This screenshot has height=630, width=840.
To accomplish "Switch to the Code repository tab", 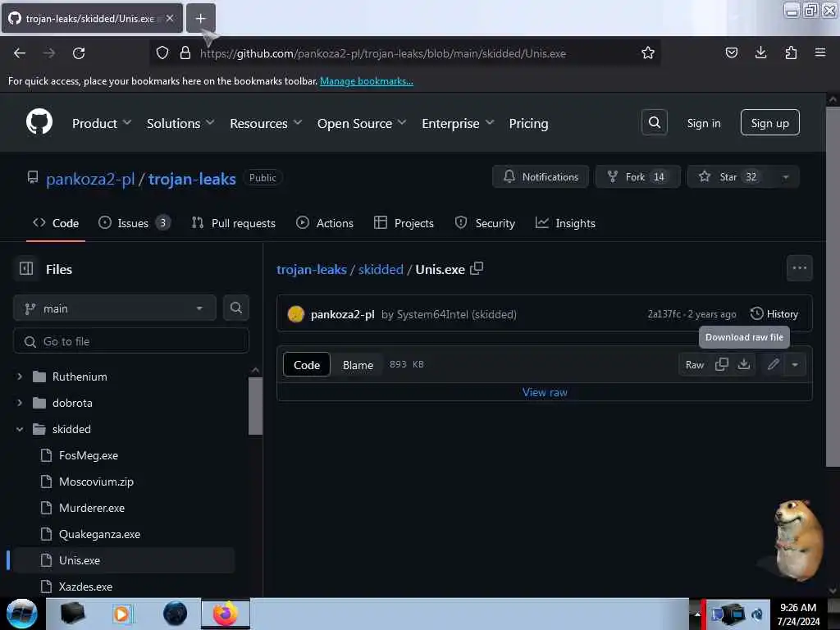I will click(56, 223).
